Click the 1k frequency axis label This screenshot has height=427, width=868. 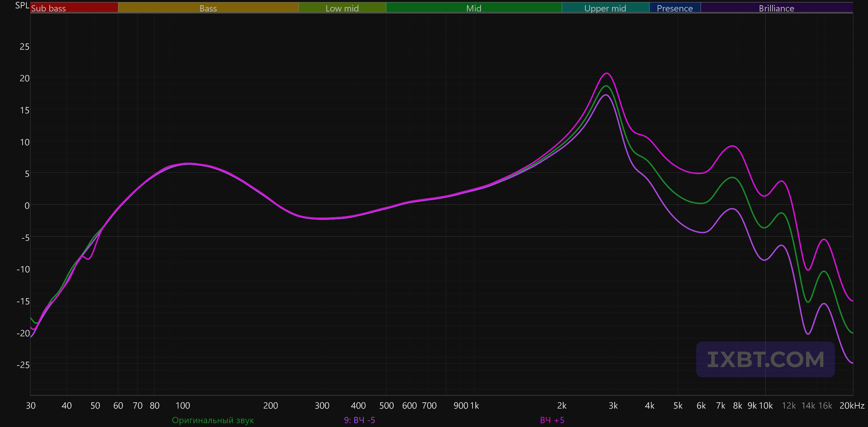(474, 406)
